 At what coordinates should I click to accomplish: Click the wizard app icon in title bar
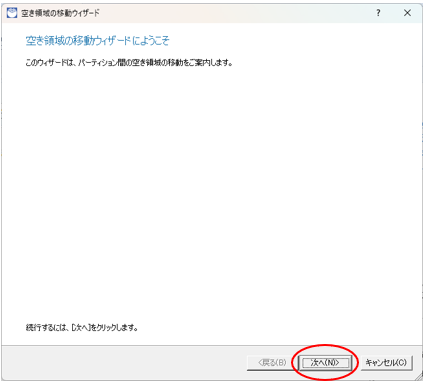[x=12, y=13]
